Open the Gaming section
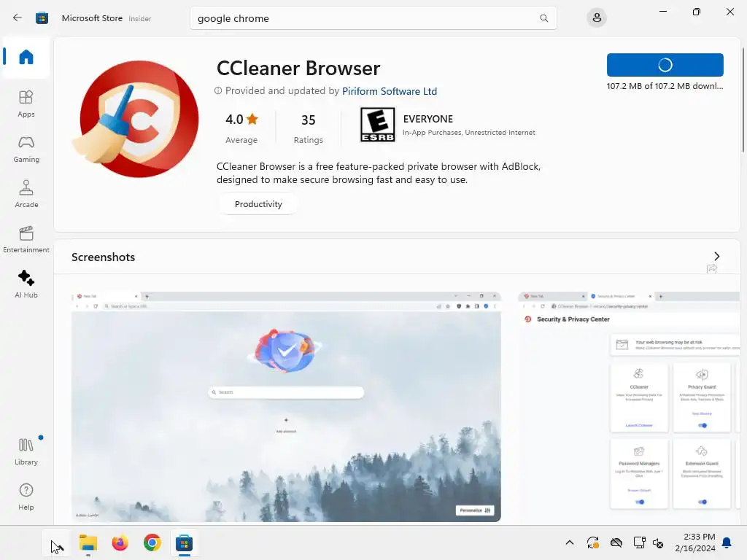The width and height of the screenshot is (747, 560). coord(26,149)
